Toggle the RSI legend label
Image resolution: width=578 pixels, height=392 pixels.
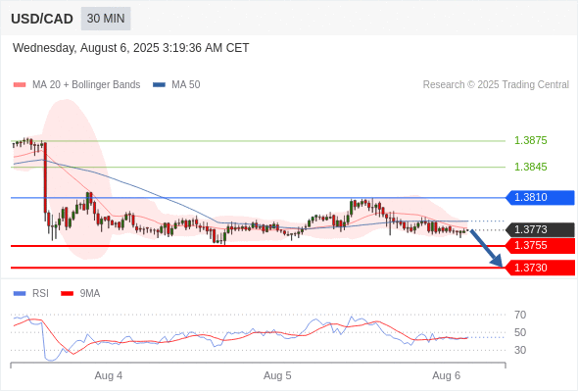coord(40,294)
